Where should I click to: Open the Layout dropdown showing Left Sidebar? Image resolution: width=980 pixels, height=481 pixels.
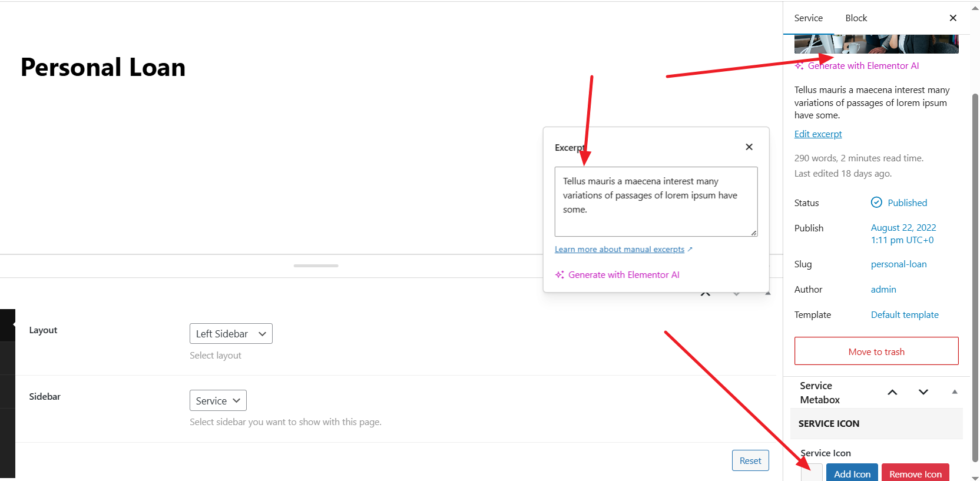pos(231,334)
